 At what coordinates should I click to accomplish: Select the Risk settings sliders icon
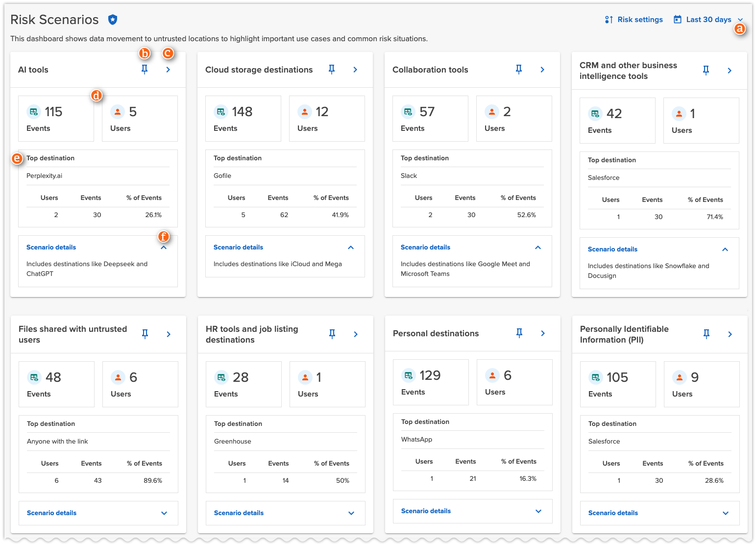pyautogui.click(x=609, y=20)
